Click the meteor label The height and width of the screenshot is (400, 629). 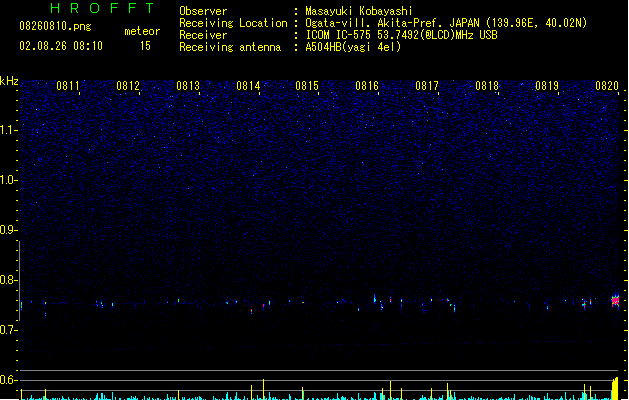[x=142, y=31]
